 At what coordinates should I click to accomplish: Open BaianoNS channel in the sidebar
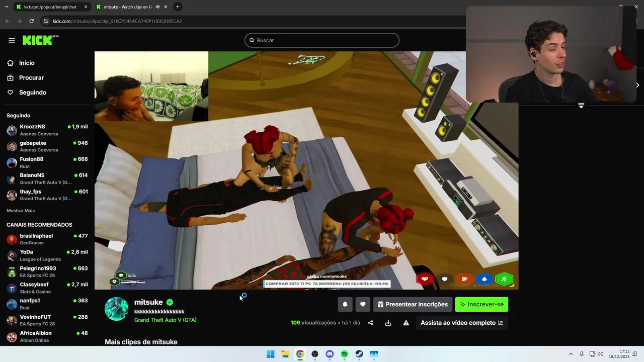pos(47,178)
